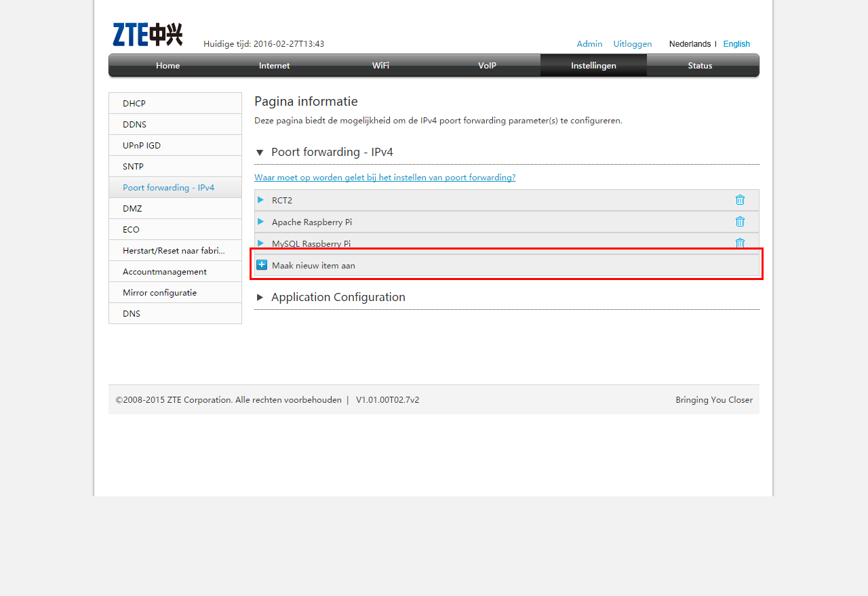Click the ZTE Corporation copyright text
This screenshot has width=868, height=596.
pos(229,399)
